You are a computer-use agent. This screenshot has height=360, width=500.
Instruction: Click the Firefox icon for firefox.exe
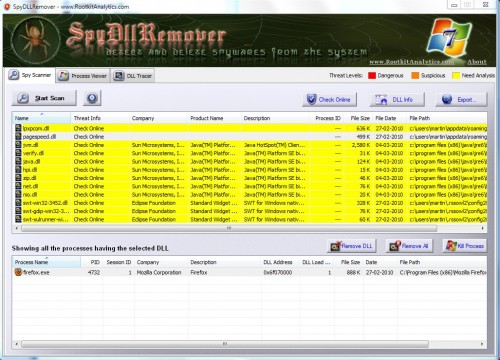[18, 272]
